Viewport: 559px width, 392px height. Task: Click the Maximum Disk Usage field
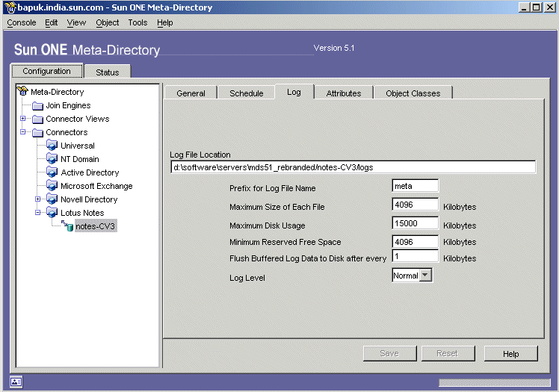pos(415,223)
